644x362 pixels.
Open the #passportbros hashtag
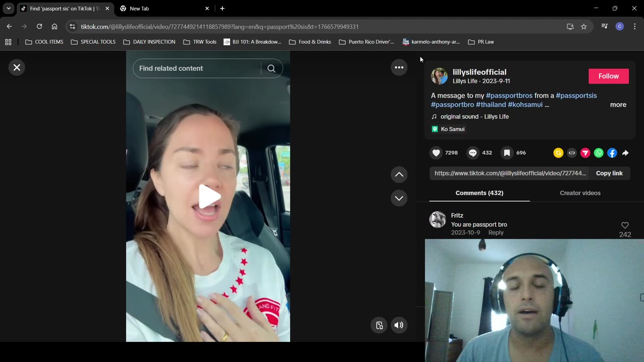[x=509, y=96]
